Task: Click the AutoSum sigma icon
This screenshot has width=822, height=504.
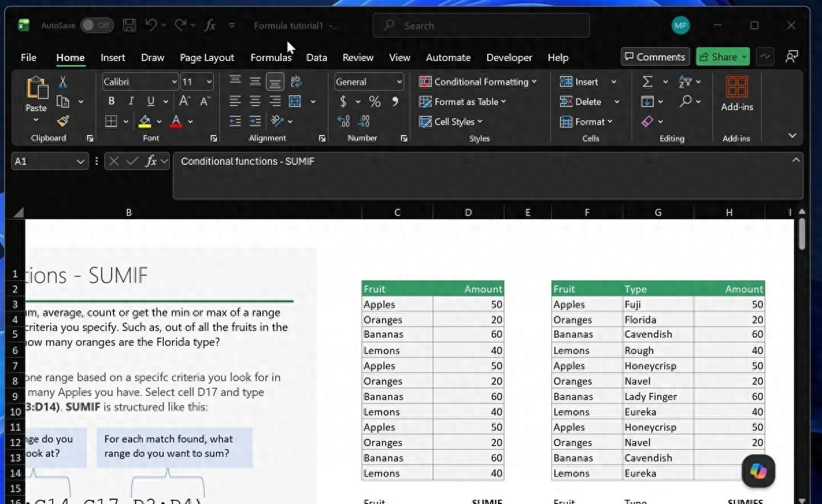Action: click(647, 81)
